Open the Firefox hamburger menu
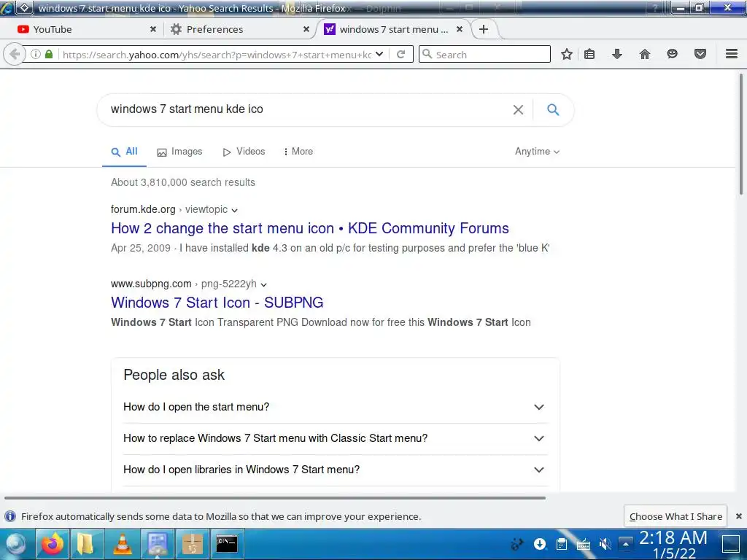This screenshot has width=747, height=560. click(732, 54)
